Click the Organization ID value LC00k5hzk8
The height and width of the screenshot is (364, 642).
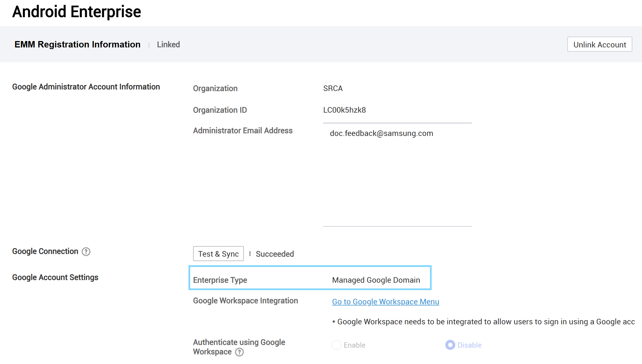click(x=345, y=110)
